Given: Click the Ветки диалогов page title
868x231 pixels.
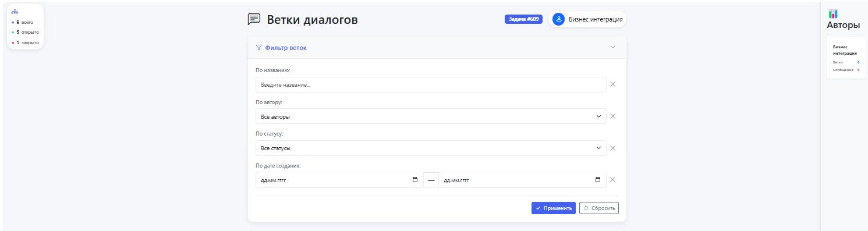Looking at the screenshot, I should pyautogui.click(x=313, y=20).
